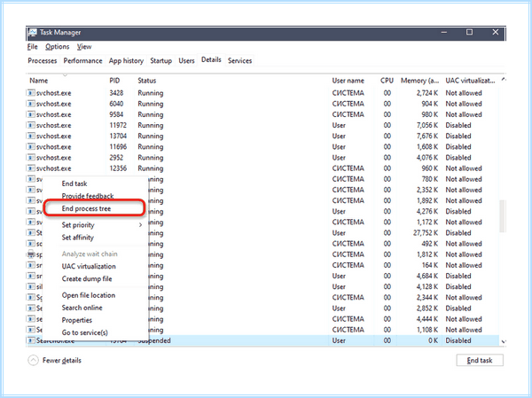Click the memory value 27,752 K
The width and height of the screenshot is (532, 398).
pyautogui.click(x=425, y=233)
